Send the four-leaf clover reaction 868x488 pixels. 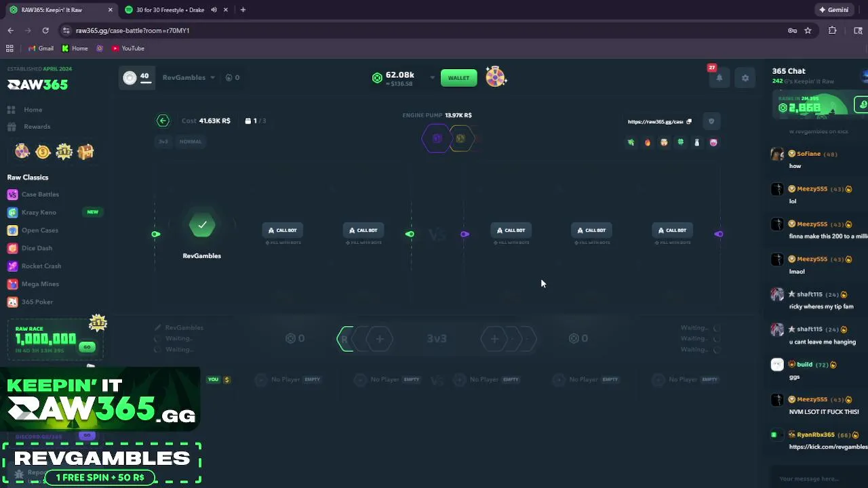pos(680,142)
